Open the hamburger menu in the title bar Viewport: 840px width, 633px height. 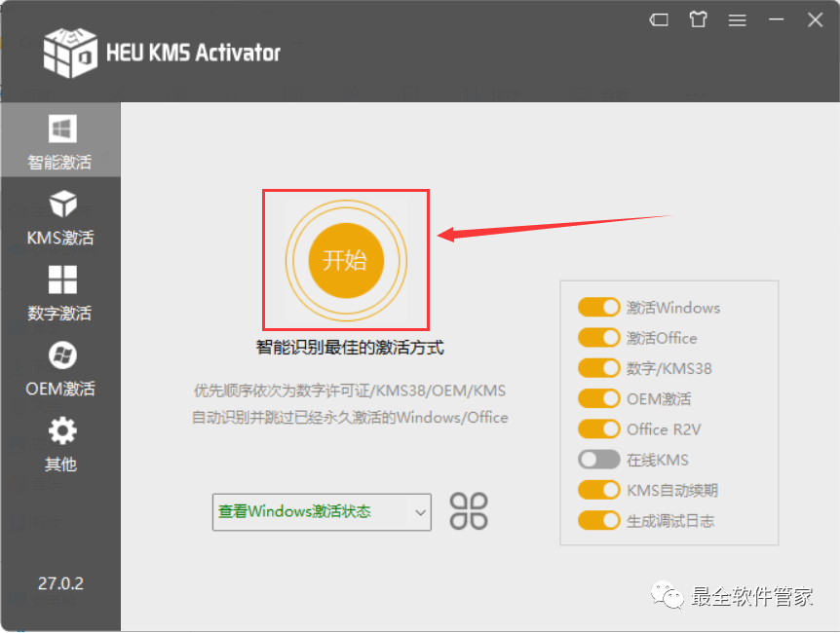point(737,20)
